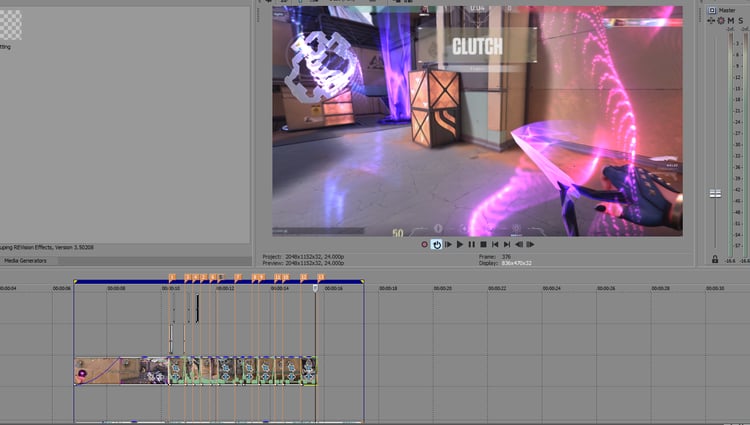Select timeline marker 12
This screenshot has height=425, width=750.
pyautogui.click(x=304, y=277)
